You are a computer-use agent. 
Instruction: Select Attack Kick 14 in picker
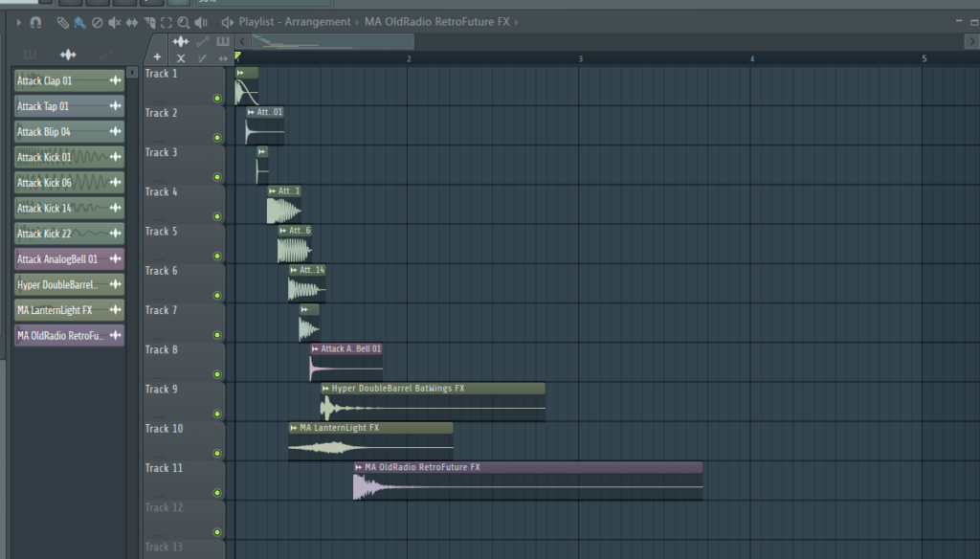(69, 209)
